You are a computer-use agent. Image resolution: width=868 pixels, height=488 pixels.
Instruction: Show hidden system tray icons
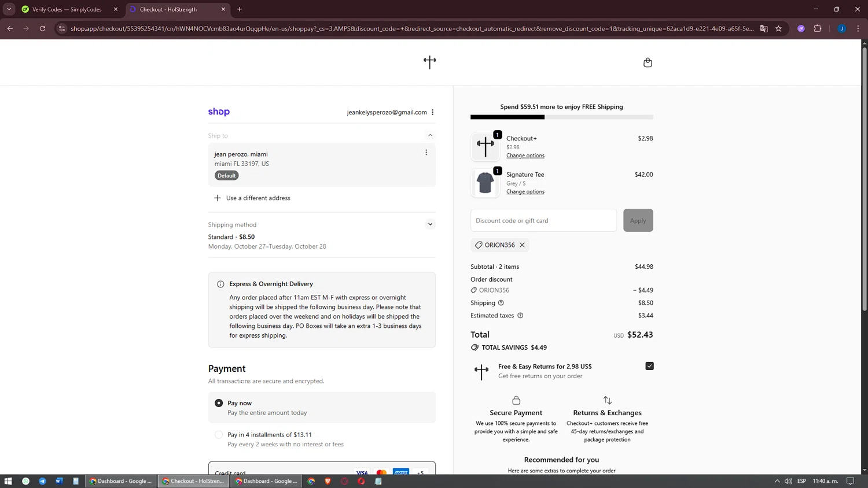click(x=777, y=481)
